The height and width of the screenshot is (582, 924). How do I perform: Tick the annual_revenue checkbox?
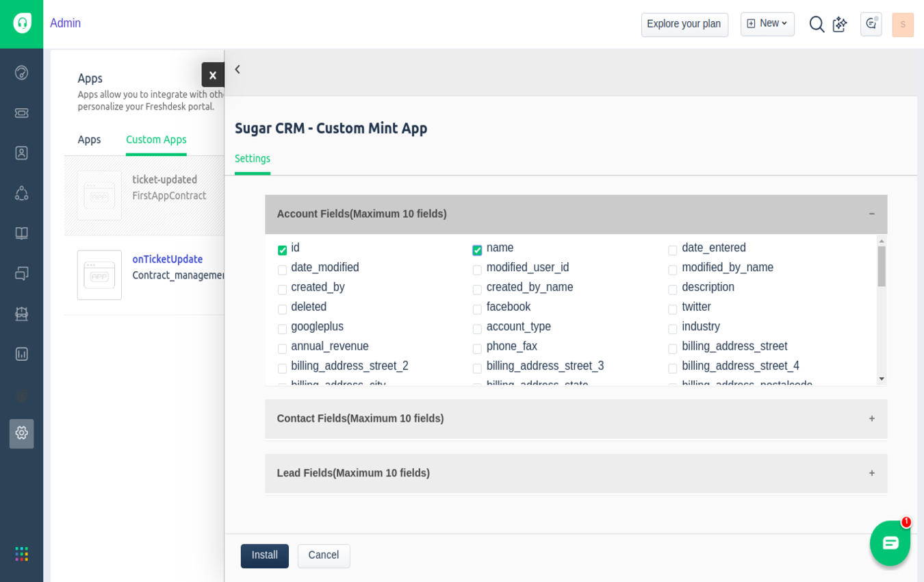pyautogui.click(x=282, y=349)
